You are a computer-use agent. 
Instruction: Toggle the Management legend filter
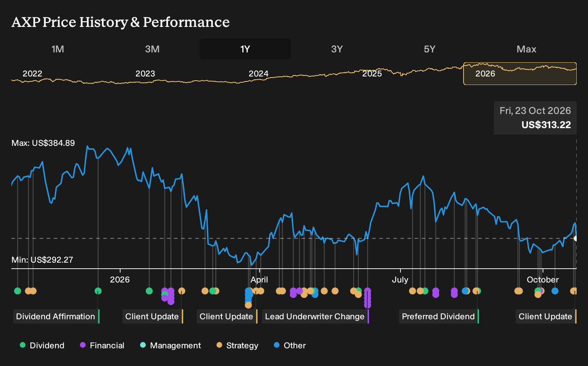(171, 345)
